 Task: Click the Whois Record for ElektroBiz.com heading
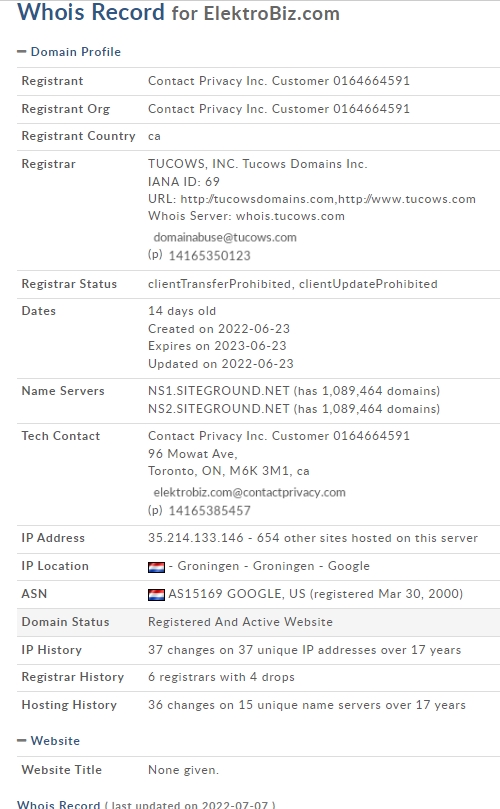coord(179,12)
